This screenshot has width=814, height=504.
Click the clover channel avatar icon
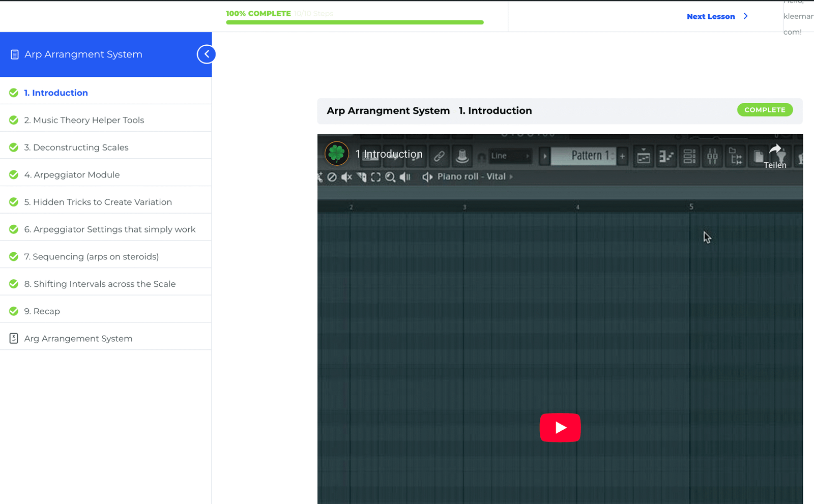tap(337, 154)
